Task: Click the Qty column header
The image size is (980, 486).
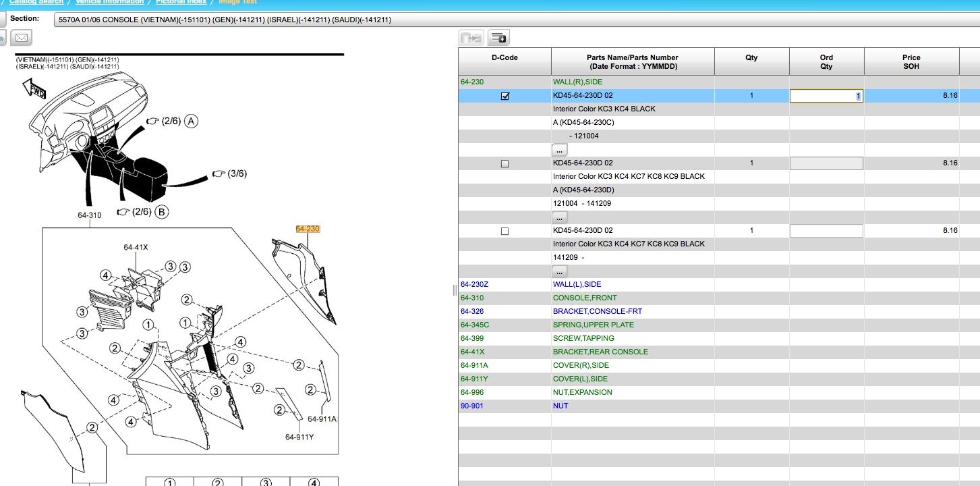Action: [751, 61]
